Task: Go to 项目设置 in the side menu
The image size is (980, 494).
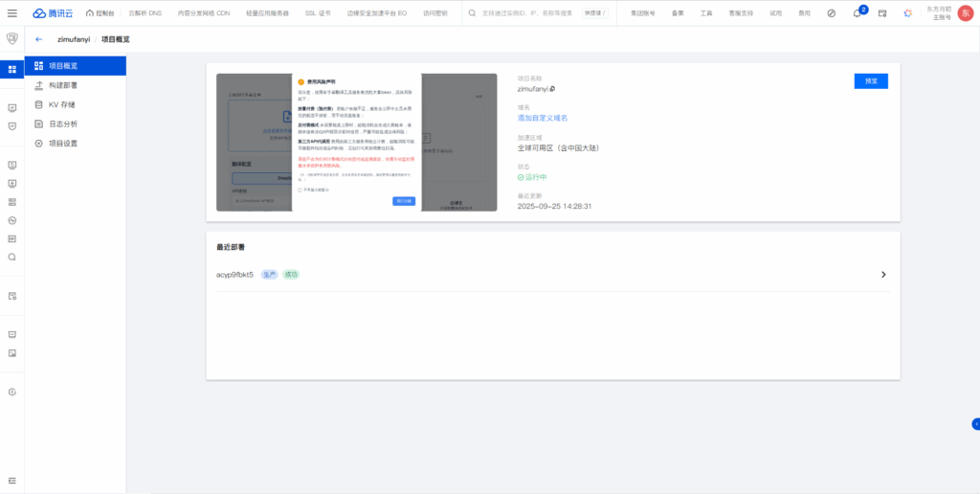Action: 63,143
